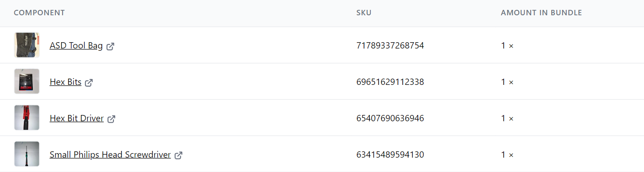Select SKU 65407690636946

pyautogui.click(x=390, y=118)
